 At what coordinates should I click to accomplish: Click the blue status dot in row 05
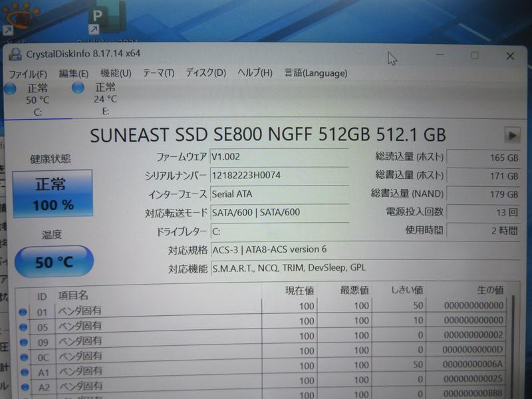point(23,327)
